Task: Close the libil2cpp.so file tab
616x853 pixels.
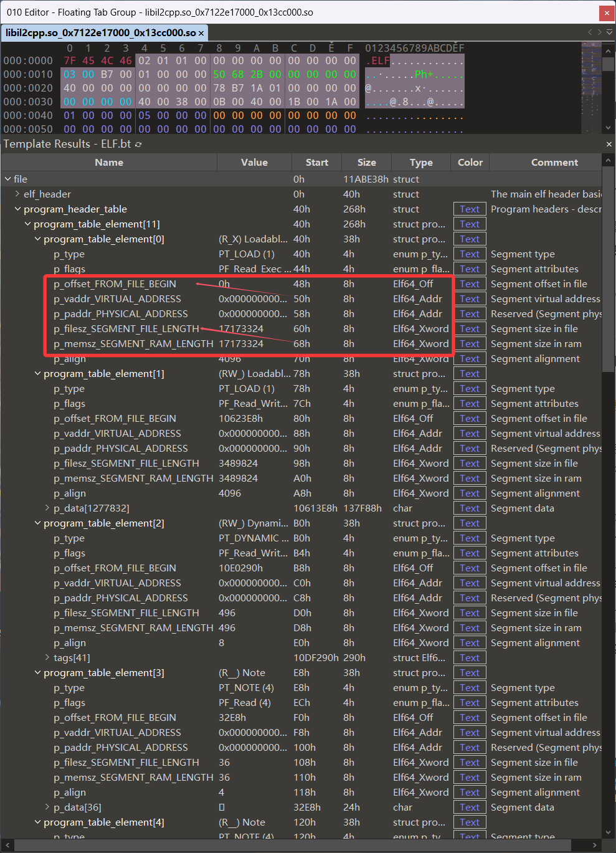Action: tap(201, 33)
